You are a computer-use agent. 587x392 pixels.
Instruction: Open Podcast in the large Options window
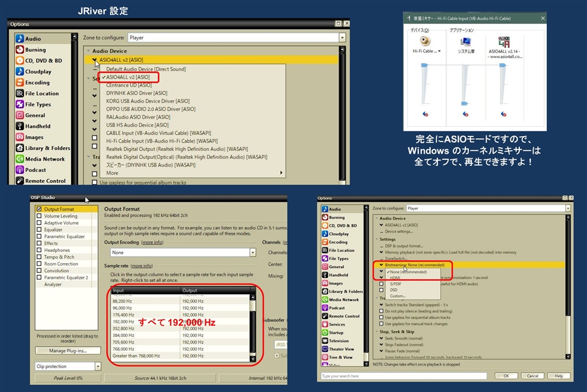(x=31, y=170)
